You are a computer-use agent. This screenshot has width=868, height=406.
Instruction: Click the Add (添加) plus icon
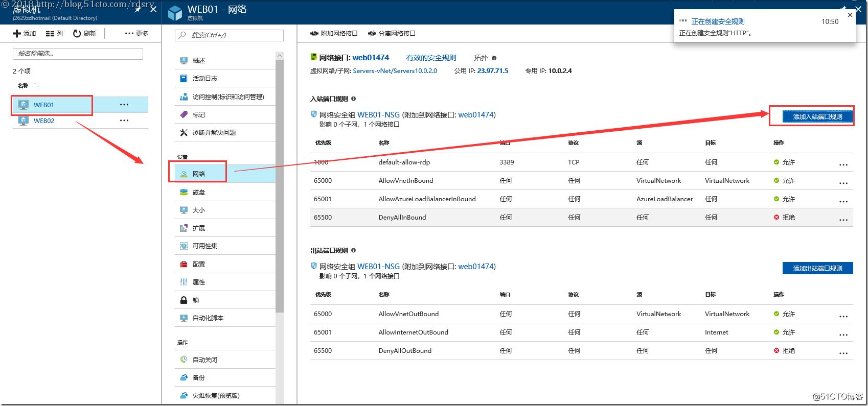pyautogui.click(x=17, y=33)
